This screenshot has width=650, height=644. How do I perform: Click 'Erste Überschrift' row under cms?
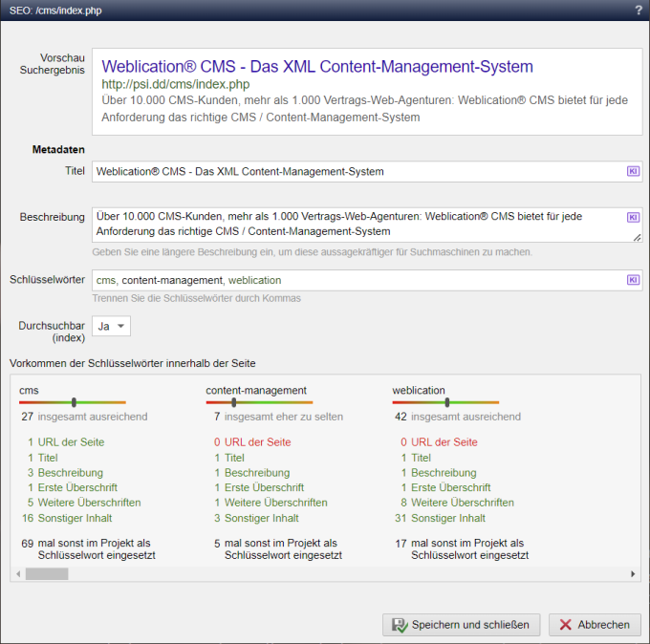click(73, 487)
